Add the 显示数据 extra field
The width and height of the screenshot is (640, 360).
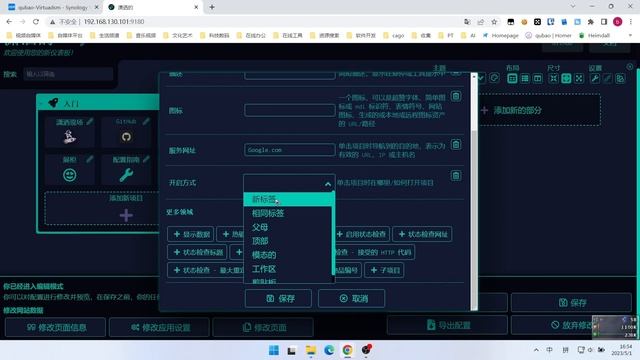(191, 234)
